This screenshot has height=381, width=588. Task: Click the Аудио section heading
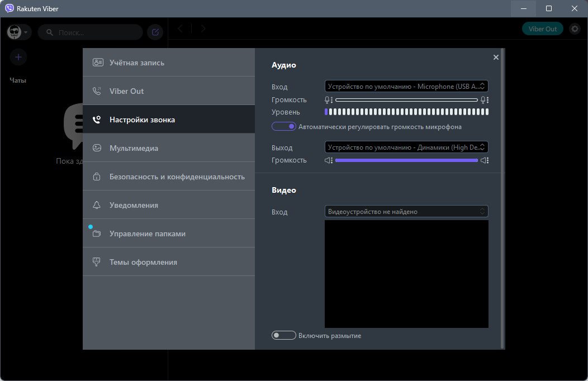click(x=284, y=65)
